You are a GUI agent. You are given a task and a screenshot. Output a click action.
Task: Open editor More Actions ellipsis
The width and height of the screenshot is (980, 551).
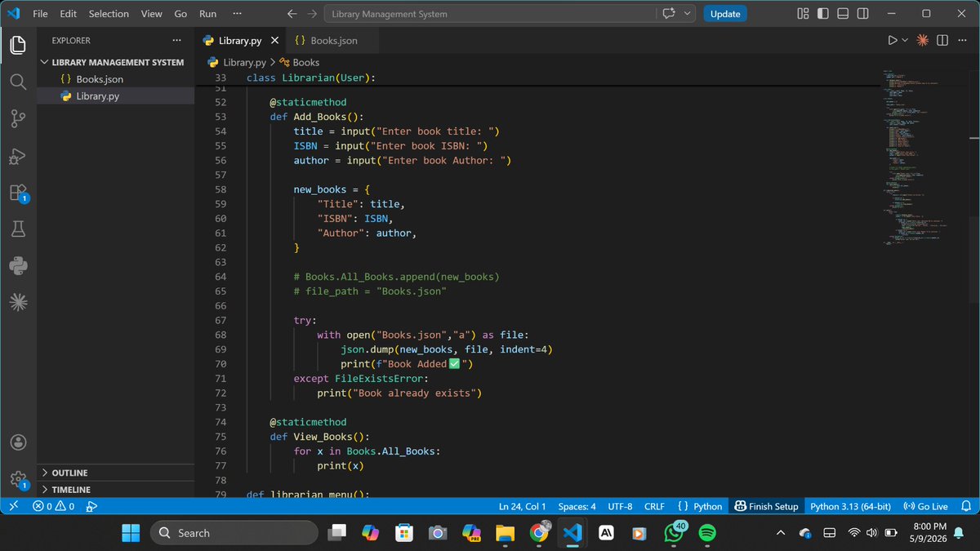pos(962,40)
